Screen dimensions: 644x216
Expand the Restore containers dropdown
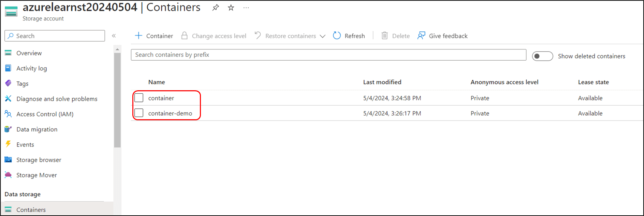click(322, 36)
